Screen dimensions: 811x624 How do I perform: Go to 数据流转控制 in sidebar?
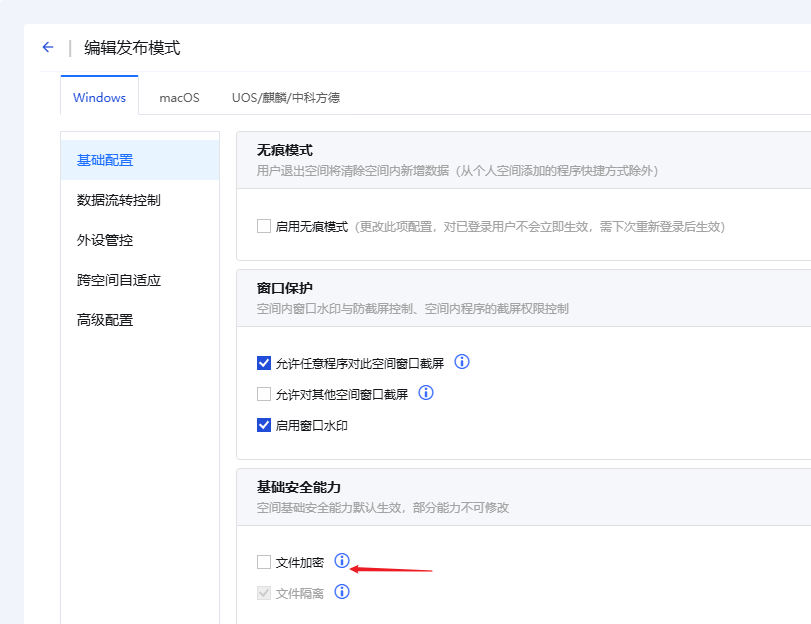(118, 200)
